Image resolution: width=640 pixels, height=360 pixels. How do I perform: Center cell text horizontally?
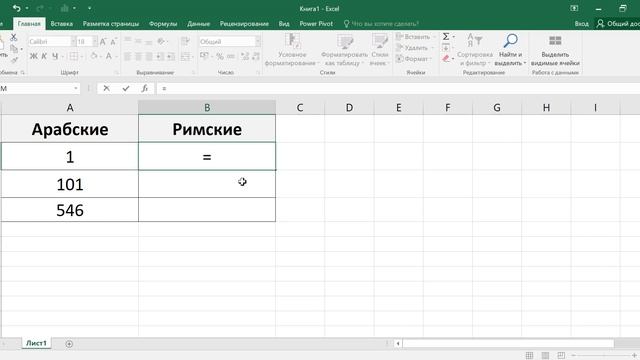coord(138,56)
